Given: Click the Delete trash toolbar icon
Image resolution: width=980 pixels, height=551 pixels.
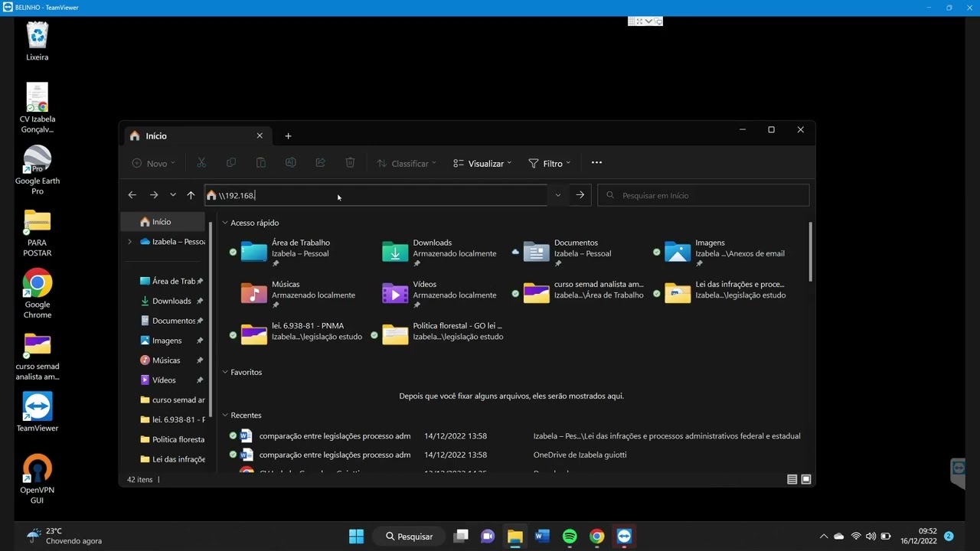Looking at the screenshot, I should 350,163.
